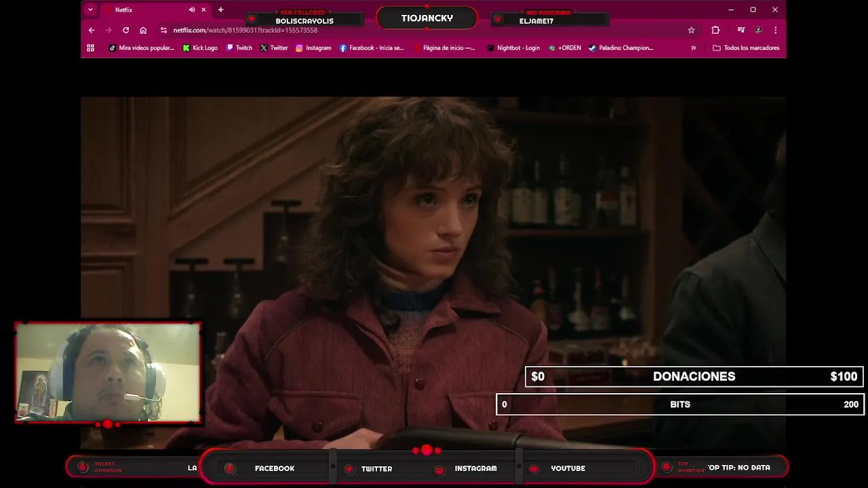Click the YOUTUBE overlay label

568,468
